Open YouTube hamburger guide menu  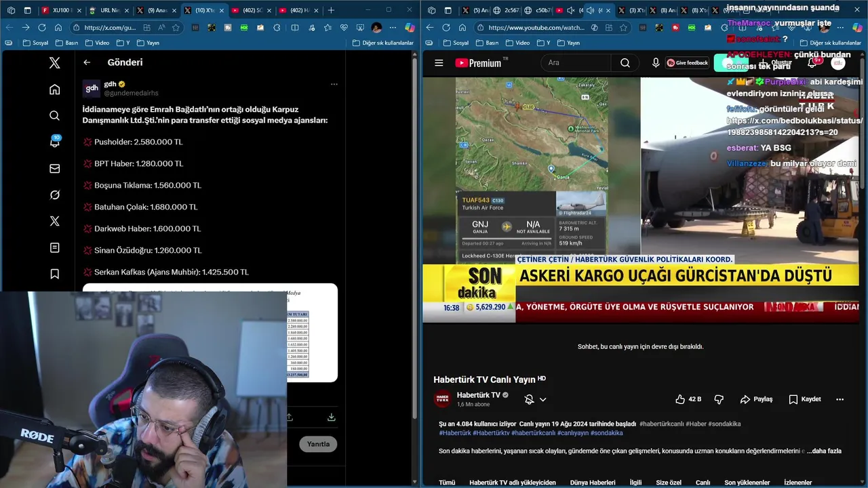[439, 63]
